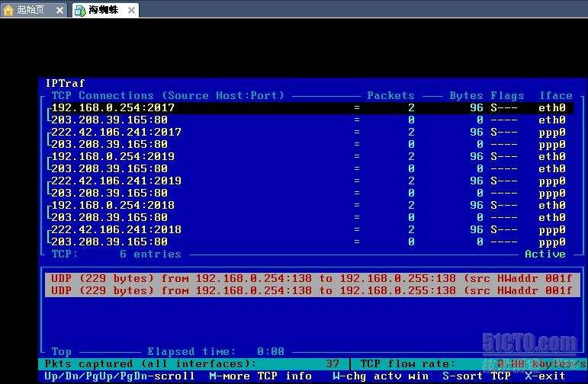The image size is (588, 384).
Task: Click the home icon on 起始页 tab
Action: 8,10
